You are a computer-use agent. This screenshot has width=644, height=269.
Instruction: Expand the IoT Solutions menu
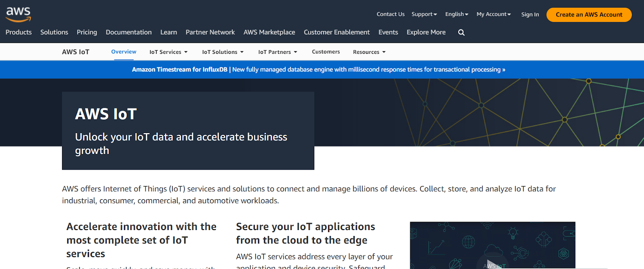pos(223,52)
